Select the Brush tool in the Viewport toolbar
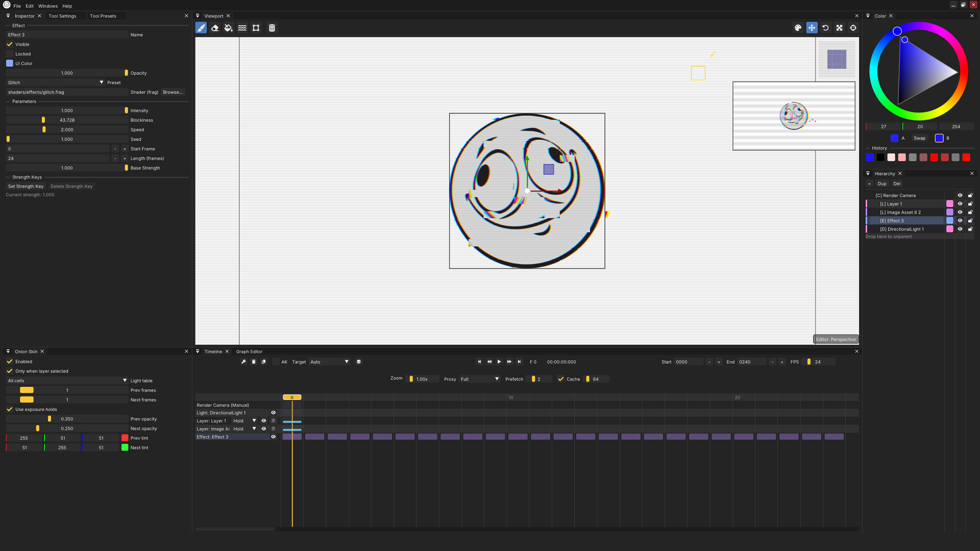The width and height of the screenshot is (980, 551). pyautogui.click(x=201, y=28)
